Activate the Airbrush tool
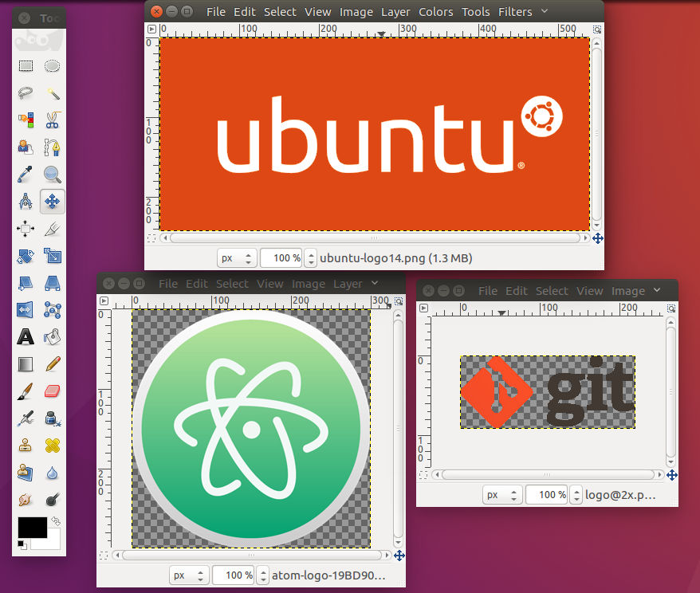The image size is (700, 593). click(26, 418)
